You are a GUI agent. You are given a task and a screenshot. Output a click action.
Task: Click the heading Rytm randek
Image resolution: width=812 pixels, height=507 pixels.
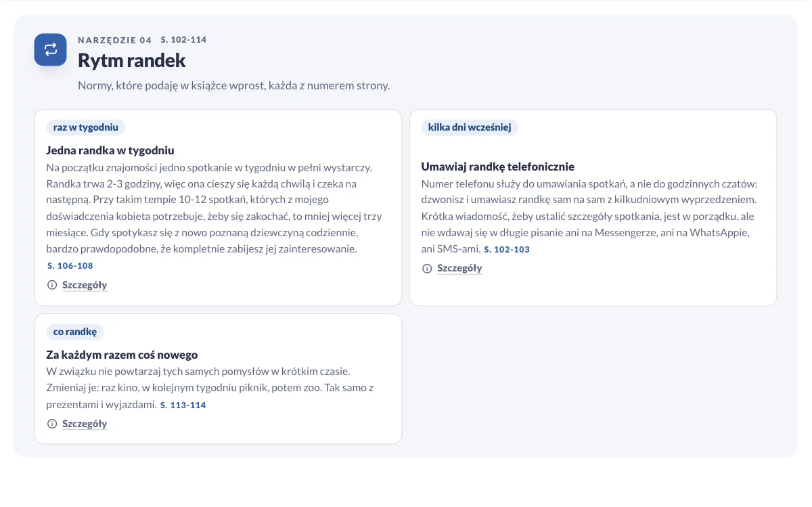coord(132,60)
